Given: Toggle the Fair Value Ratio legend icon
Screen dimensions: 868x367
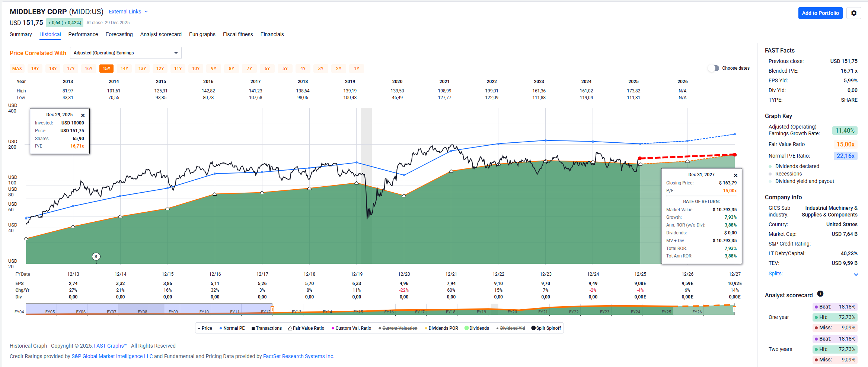Looking at the screenshot, I should coord(290,328).
